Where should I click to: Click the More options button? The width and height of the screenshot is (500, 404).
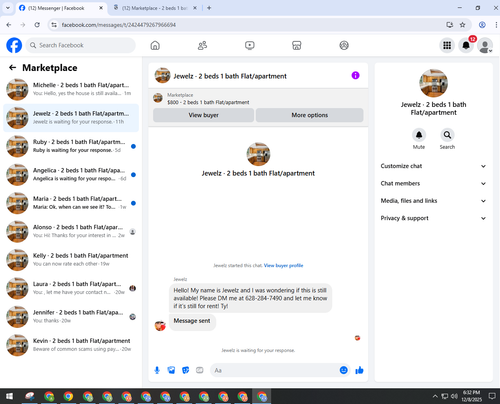[310, 115]
